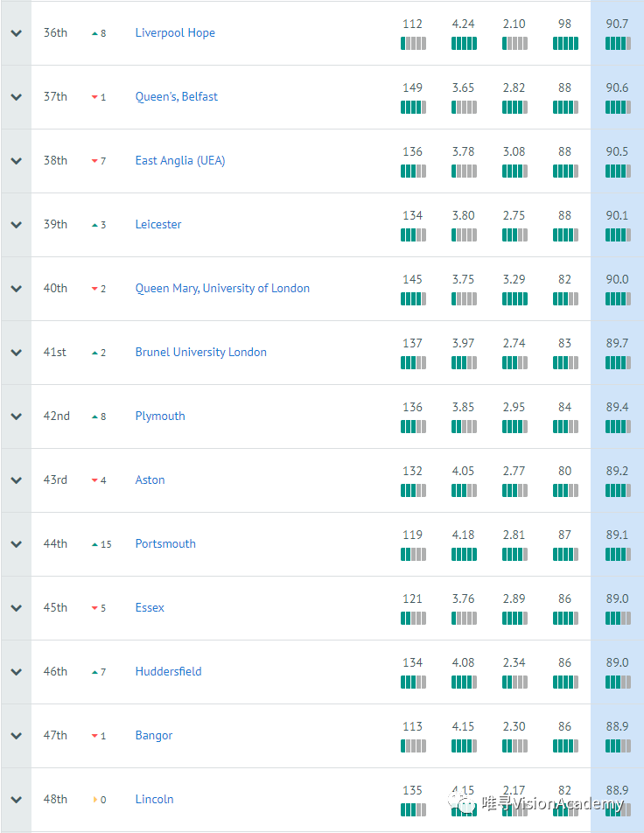Click the 90.5 total score for East Anglia
The width and height of the screenshot is (644, 833).
click(x=618, y=152)
